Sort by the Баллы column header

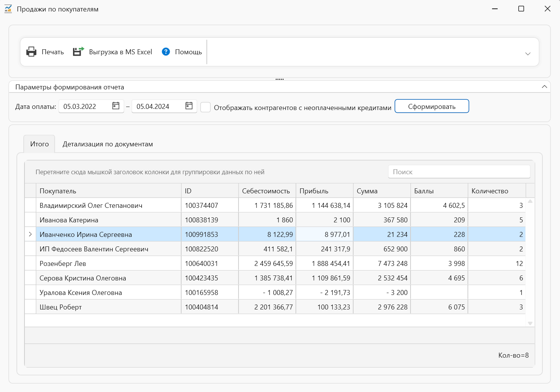(439, 191)
